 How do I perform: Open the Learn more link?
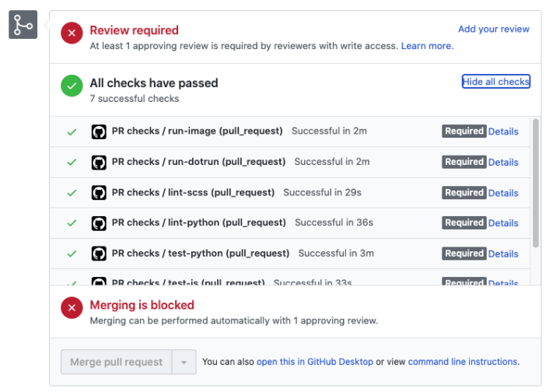(427, 46)
